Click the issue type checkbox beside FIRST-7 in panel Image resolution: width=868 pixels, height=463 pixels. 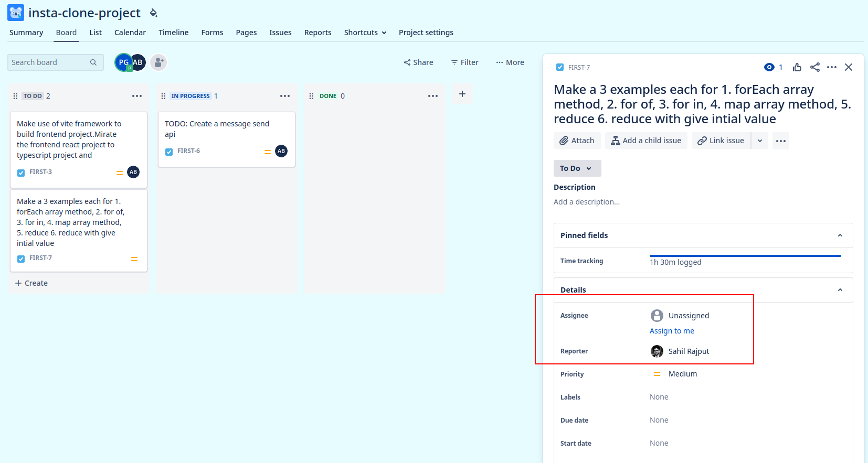(x=560, y=67)
